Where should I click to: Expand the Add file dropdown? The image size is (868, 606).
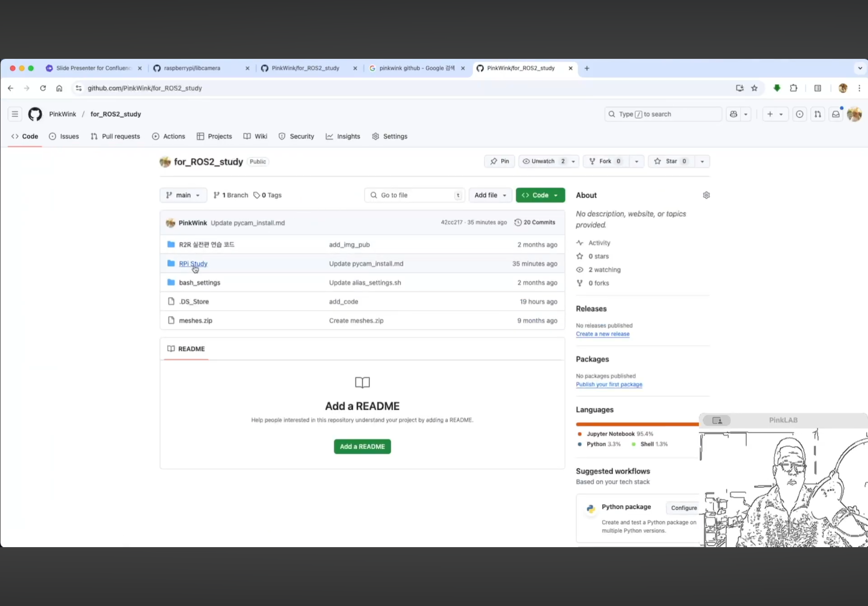pos(490,195)
